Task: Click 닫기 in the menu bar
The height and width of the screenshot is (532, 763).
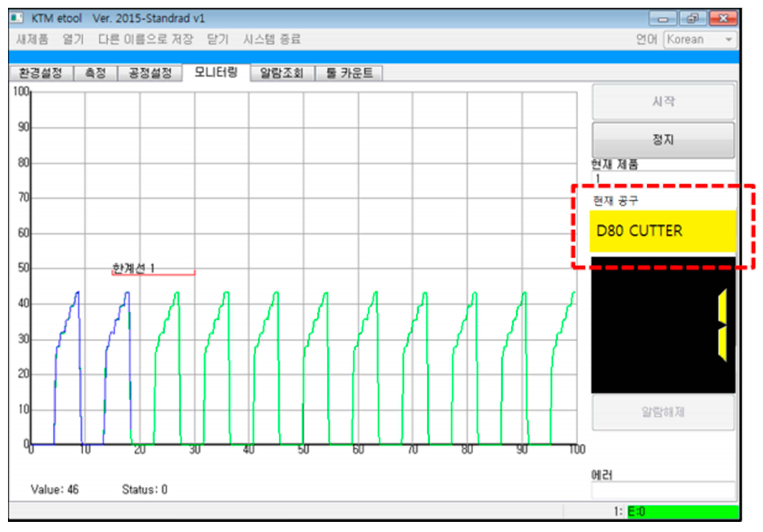Action: [x=218, y=39]
